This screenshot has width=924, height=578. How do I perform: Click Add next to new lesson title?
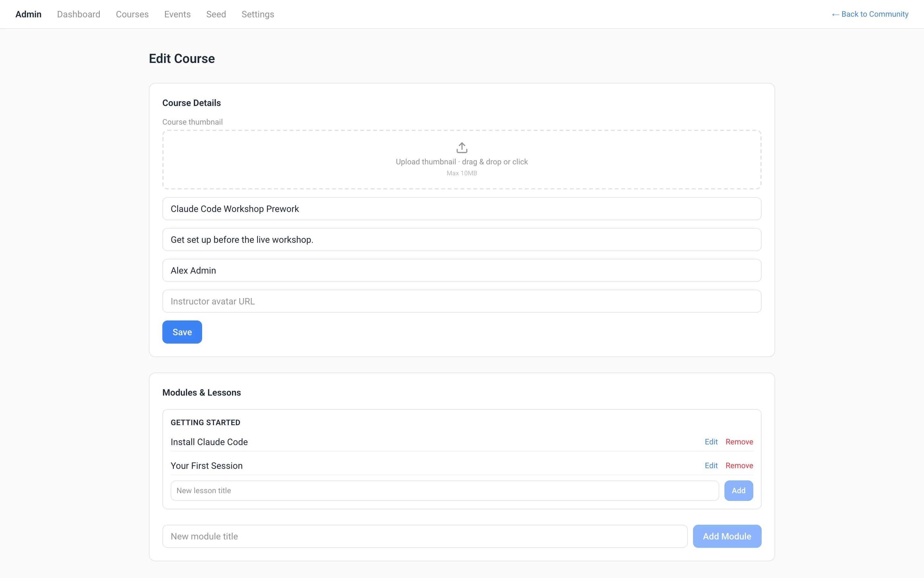pos(739,490)
